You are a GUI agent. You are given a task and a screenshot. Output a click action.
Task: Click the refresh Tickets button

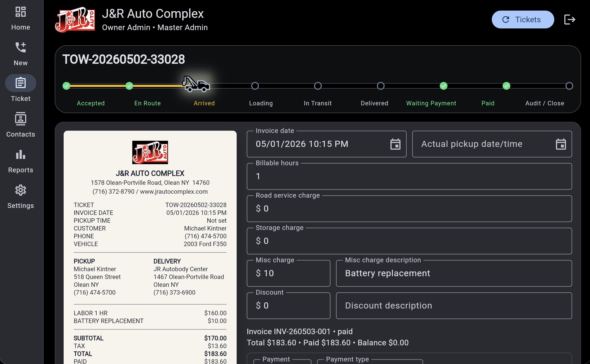point(523,20)
